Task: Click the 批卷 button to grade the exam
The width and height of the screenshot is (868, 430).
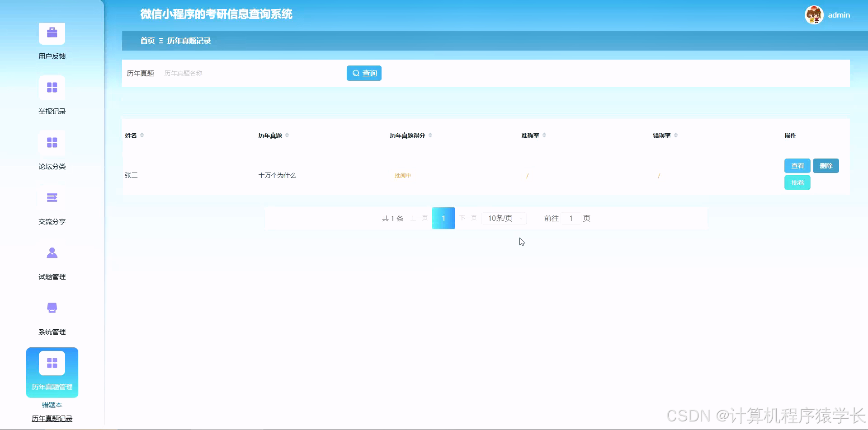Action: pos(797,182)
